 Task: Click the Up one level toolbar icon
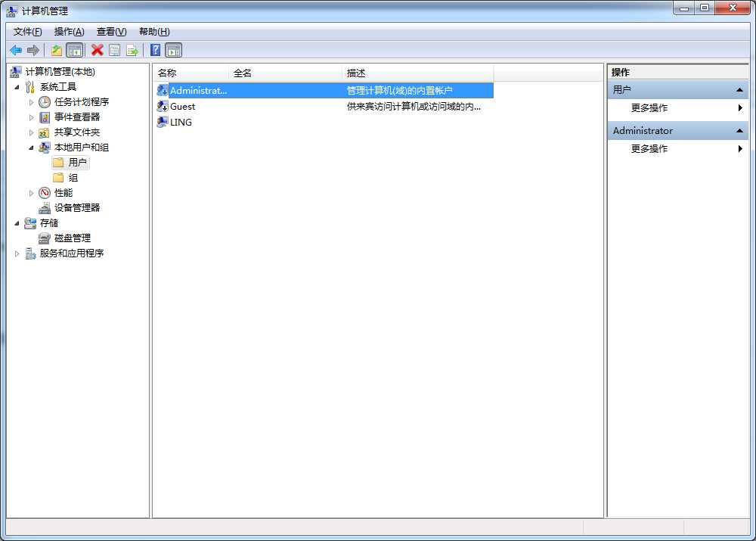pos(57,50)
